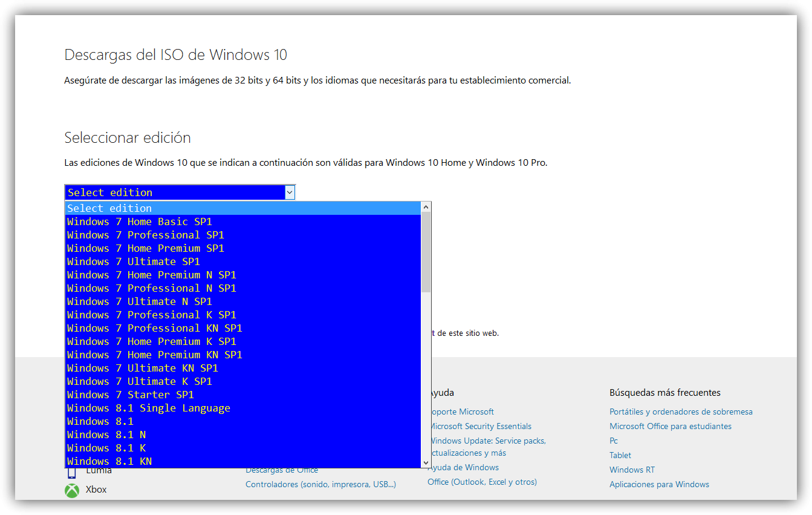Screen dimensions: 812x515
Task: Open Portátiles y ordenadores de sobremesa link
Action: click(681, 412)
